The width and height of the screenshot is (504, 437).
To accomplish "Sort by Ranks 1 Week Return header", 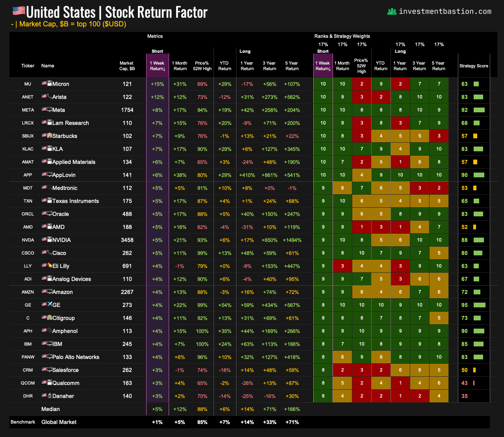I will 323,66.
